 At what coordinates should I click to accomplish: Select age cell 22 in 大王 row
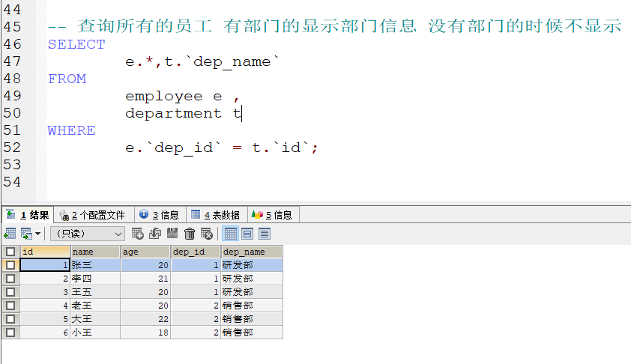145,319
